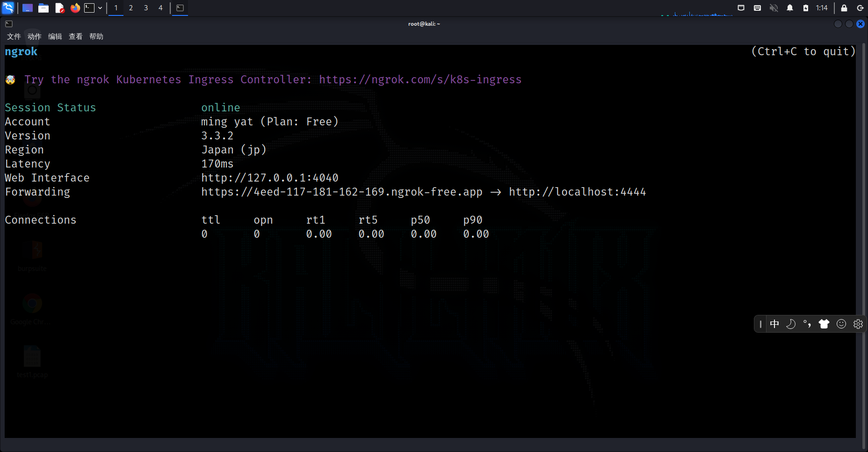
Task: Click the region value 'Japan (jp)'
Action: click(234, 150)
